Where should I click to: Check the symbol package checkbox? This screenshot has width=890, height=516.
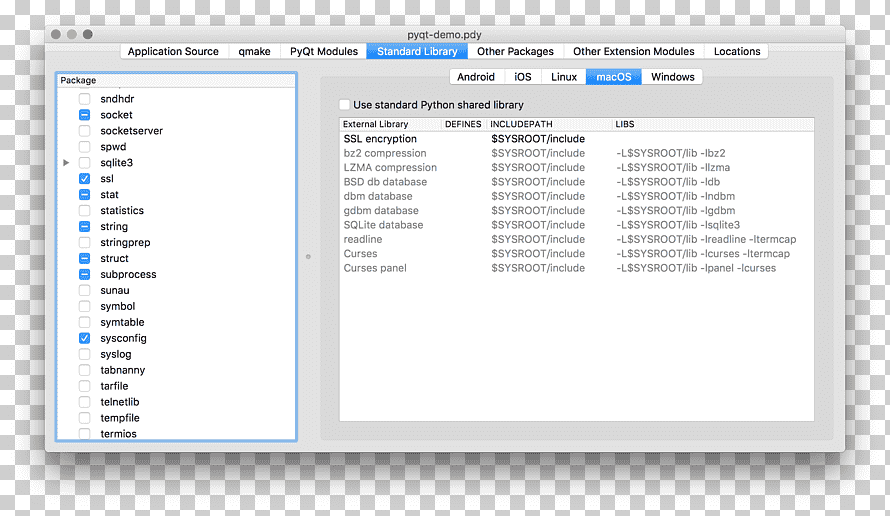coord(85,306)
